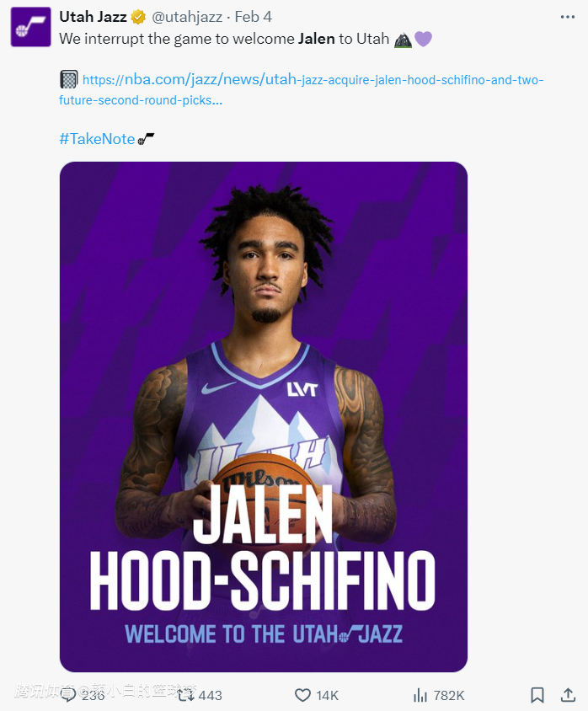Click the Utah Jazz display name
This screenshot has height=711, width=588.
[93, 17]
